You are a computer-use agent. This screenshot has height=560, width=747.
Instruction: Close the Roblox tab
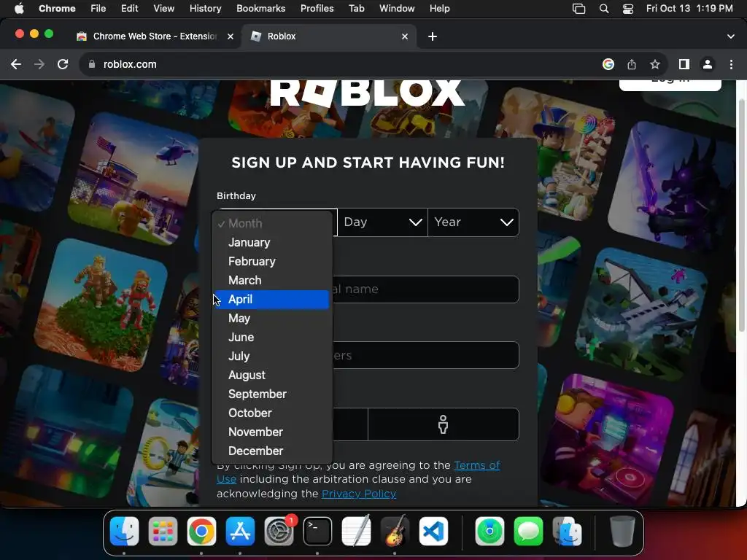tap(405, 36)
